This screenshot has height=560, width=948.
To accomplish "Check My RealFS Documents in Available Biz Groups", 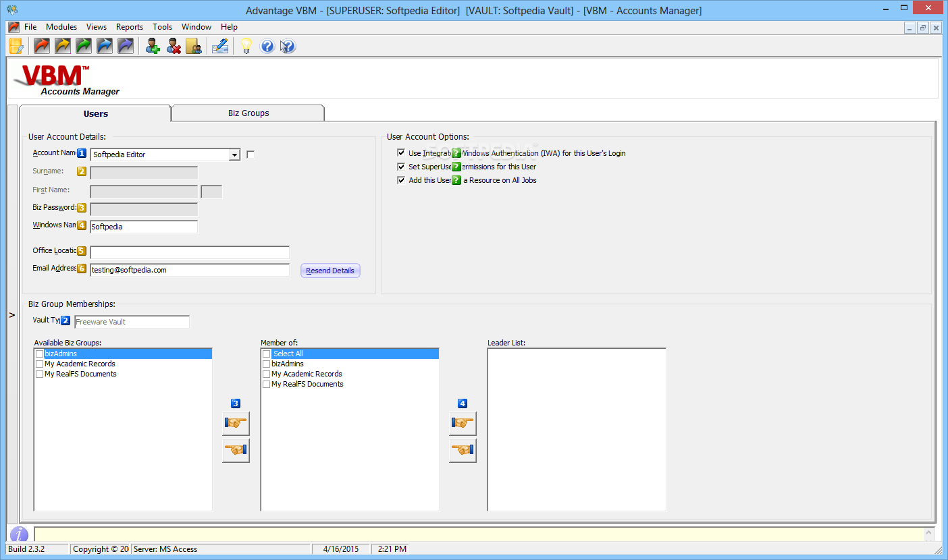I will [x=40, y=374].
